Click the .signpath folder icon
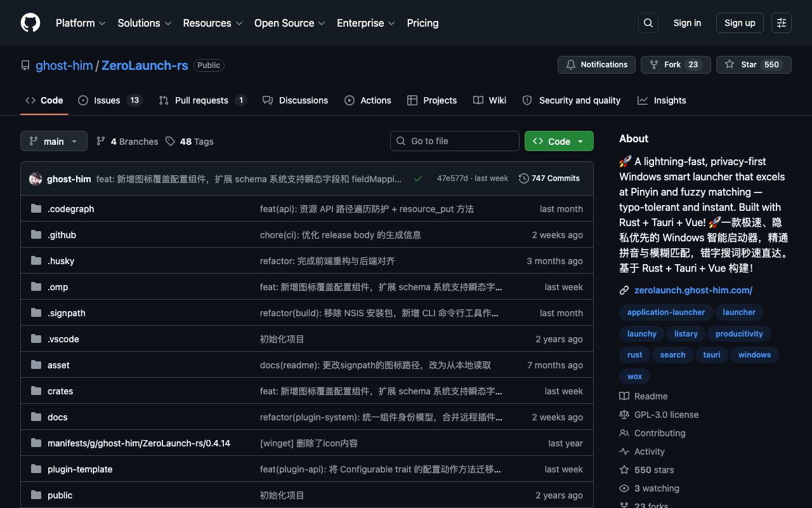 pyautogui.click(x=36, y=313)
